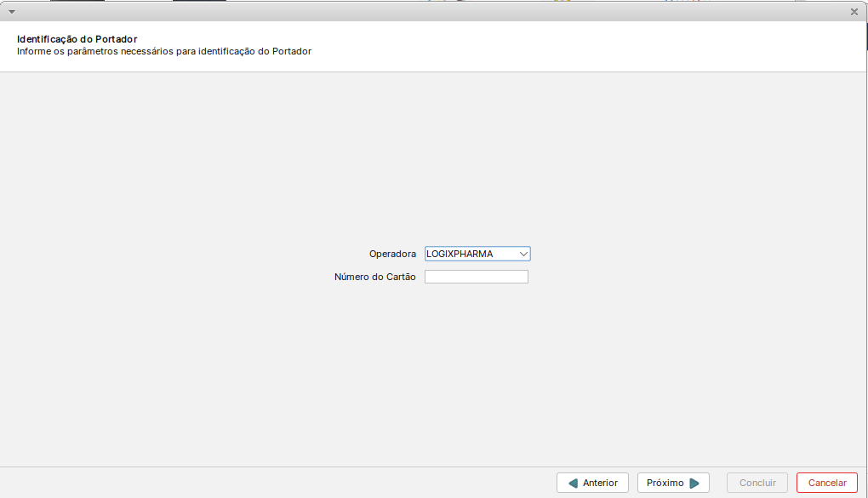Advance with the Próximo button
This screenshot has height=498, width=868.
click(673, 483)
